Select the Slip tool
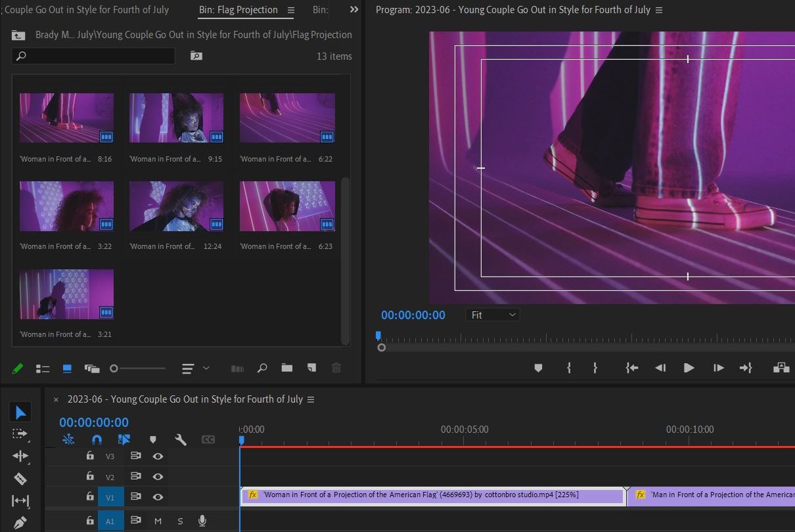The width and height of the screenshot is (795, 532). 20,501
